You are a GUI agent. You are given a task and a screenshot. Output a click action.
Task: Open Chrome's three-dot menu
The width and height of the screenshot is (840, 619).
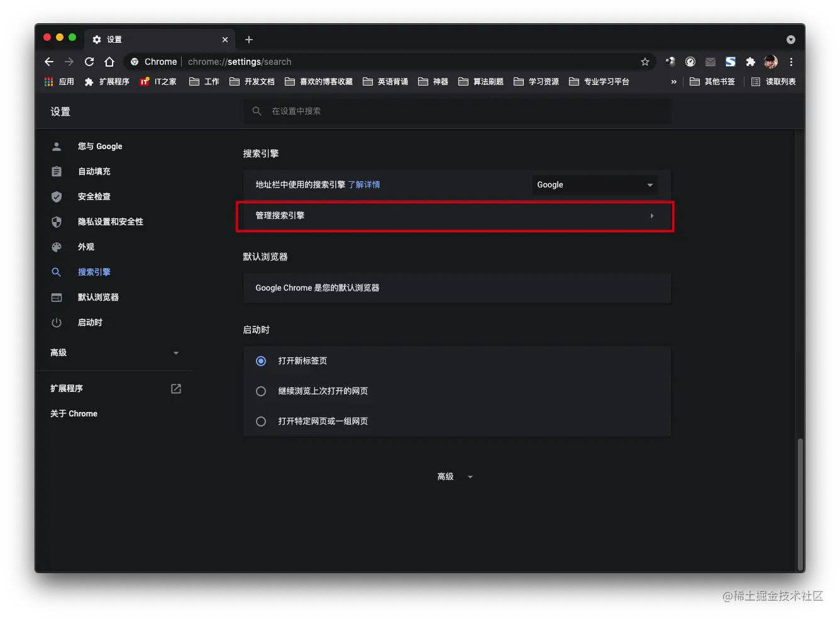791,62
